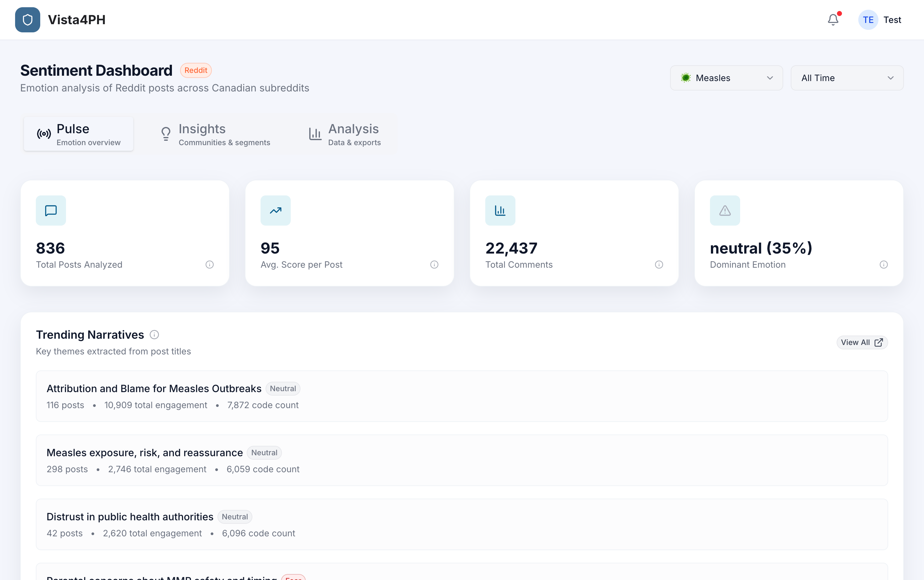This screenshot has width=924, height=580.
Task: Click the neutral (35%) value
Action: [x=761, y=248]
